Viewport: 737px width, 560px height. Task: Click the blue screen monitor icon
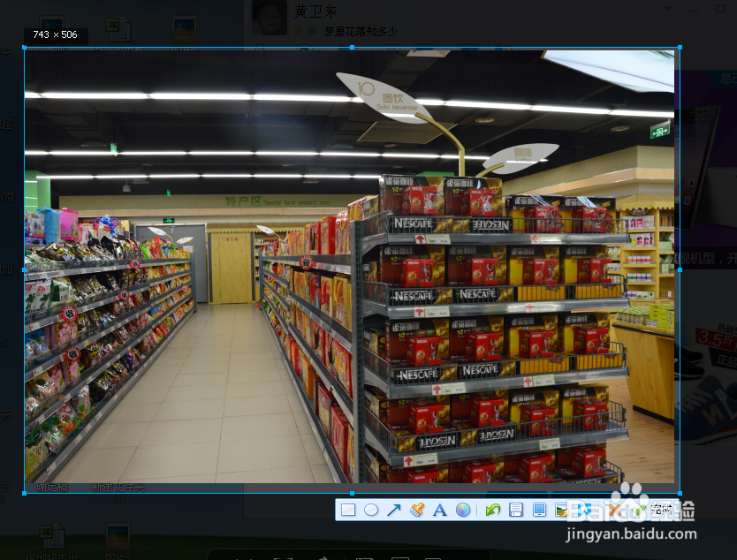[539, 510]
